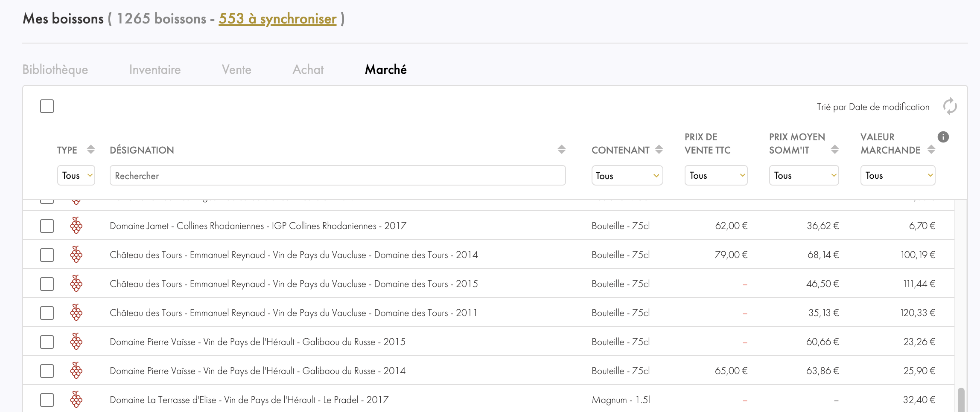Open the Valeur Marchande info icon
The image size is (980, 412).
pyautogui.click(x=943, y=137)
